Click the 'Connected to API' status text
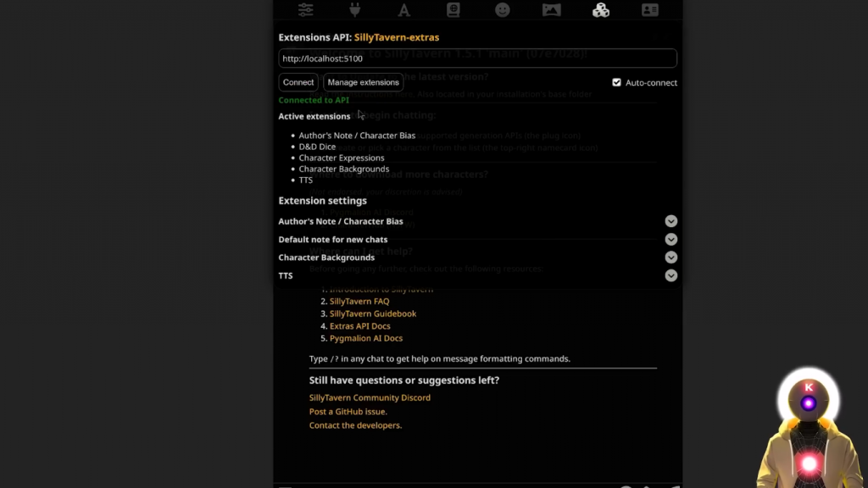868x488 pixels. [314, 100]
